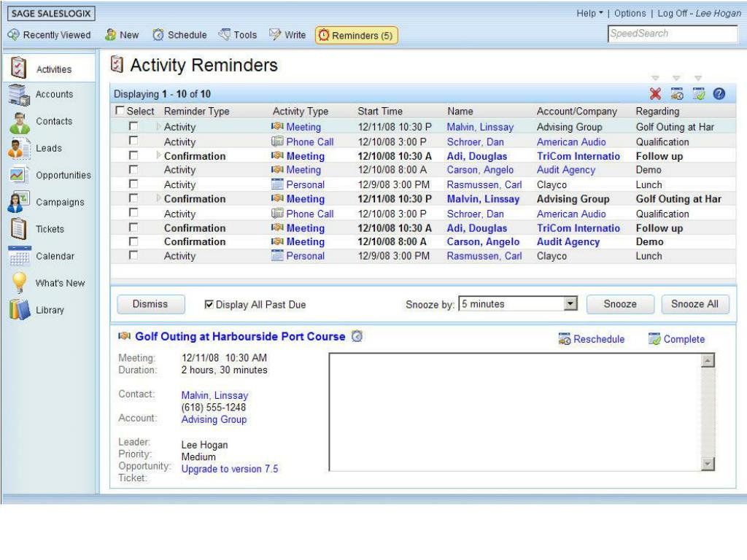Screen dimensions: 747x560
Task: Click the Complete checkmark icon in detail pane
Action: pos(654,339)
